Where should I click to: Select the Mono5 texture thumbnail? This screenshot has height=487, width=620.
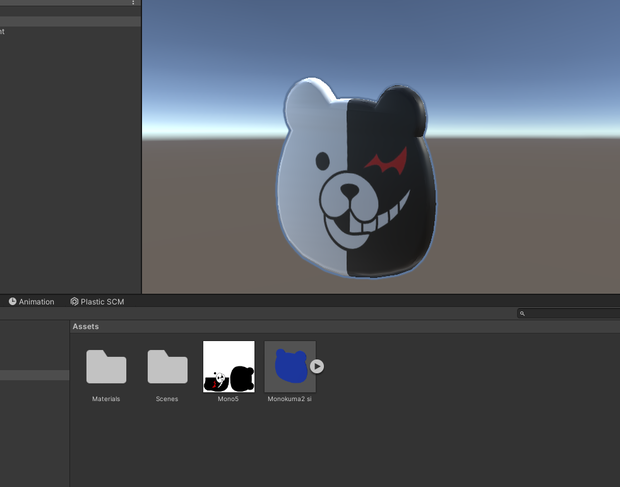(x=229, y=366)
